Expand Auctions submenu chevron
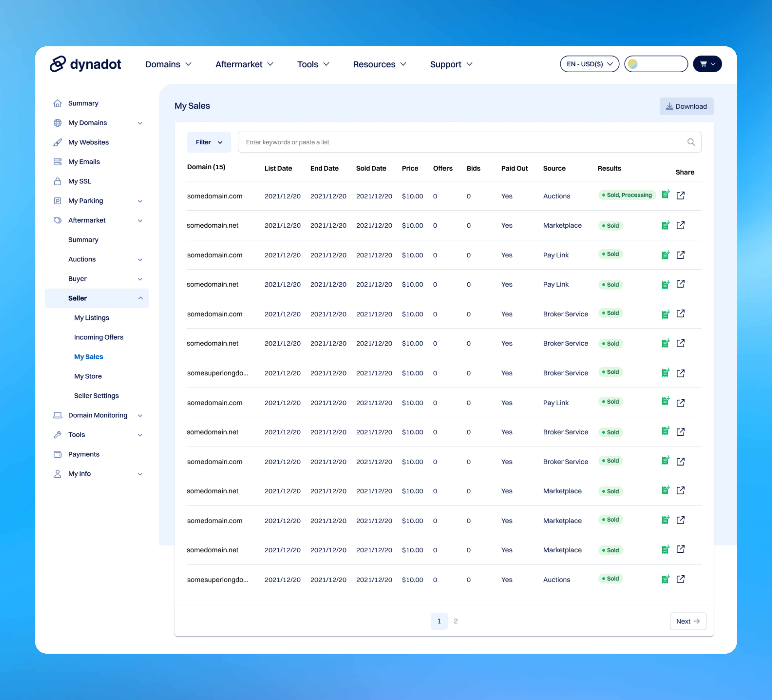772x700 pixels. pos(140,260)
